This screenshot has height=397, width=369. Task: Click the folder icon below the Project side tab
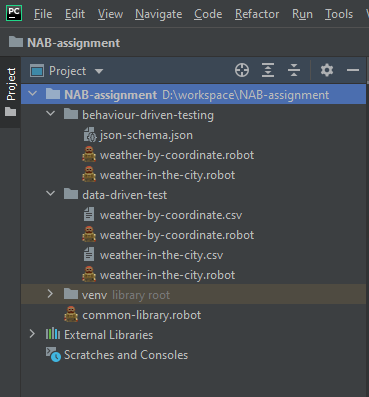11,112
